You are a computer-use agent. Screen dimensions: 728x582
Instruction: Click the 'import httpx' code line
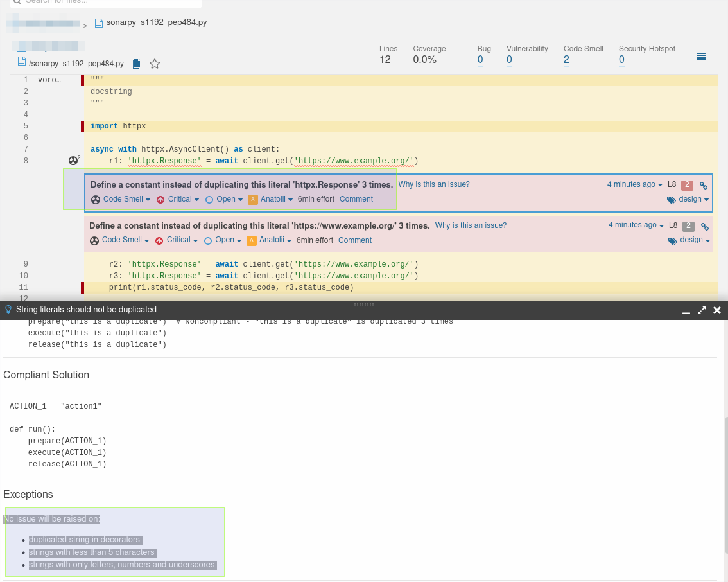[118, 127]
